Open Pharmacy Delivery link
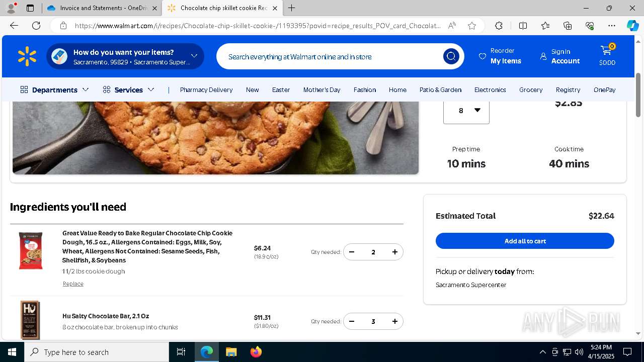Screen dimensions: 644x362 click(x=206, y=89)
